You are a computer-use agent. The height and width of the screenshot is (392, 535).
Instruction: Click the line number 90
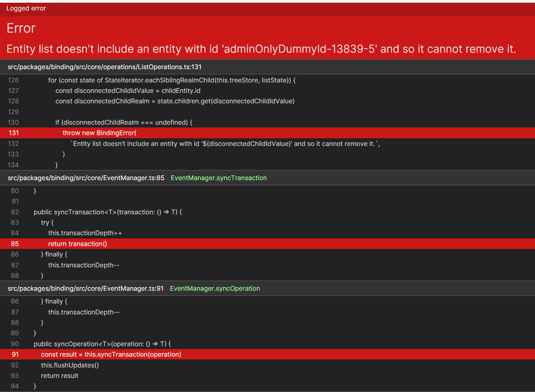pos(15,344)
